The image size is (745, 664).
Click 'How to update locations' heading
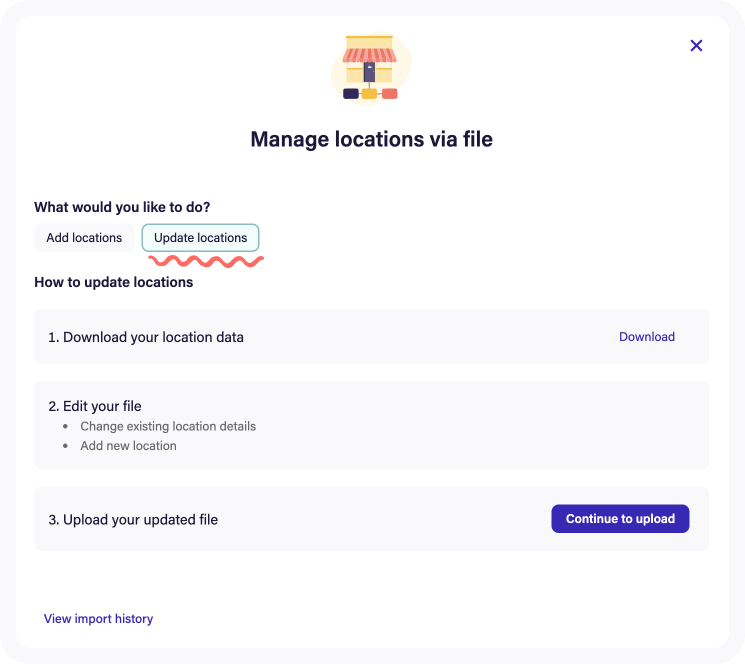[x=114, y=282]
